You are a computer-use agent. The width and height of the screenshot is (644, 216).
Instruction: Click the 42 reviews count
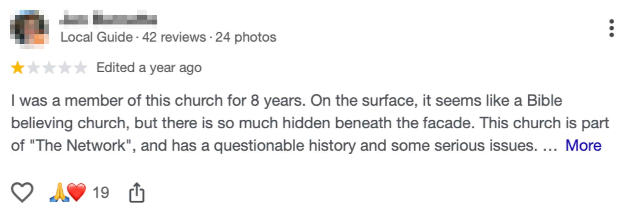pyautogui.click(x=174, y=37)
